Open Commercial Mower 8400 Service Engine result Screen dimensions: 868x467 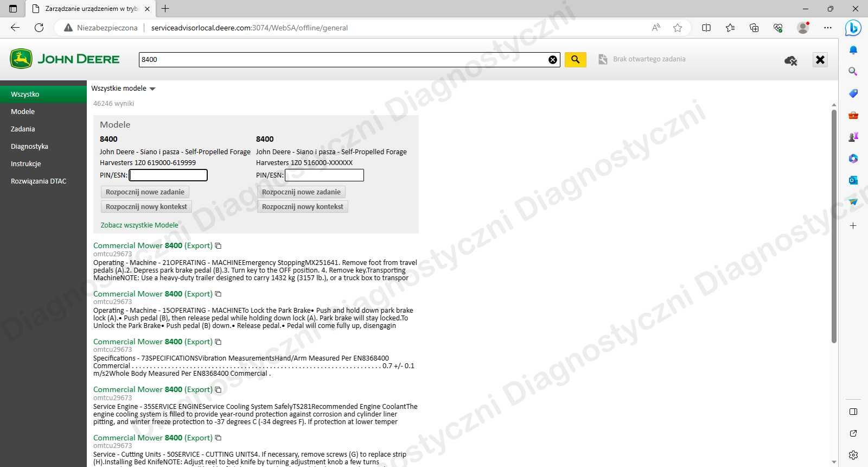[x=153, y=389]
